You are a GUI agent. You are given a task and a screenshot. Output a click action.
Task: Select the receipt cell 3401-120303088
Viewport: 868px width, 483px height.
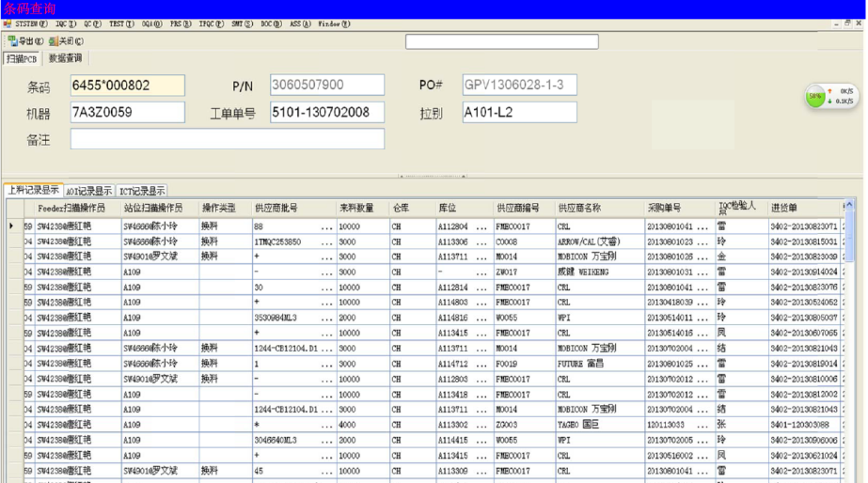pos(804,425)
